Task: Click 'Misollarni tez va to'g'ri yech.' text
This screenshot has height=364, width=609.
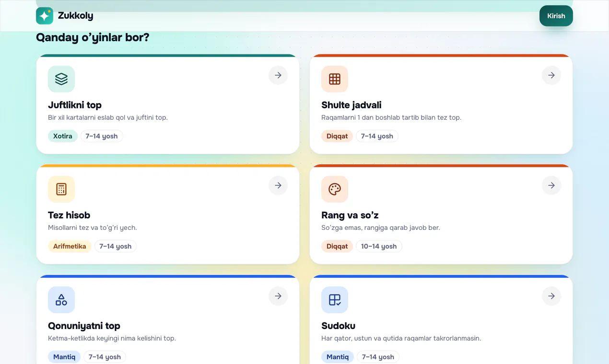Action: click(93, 227)
